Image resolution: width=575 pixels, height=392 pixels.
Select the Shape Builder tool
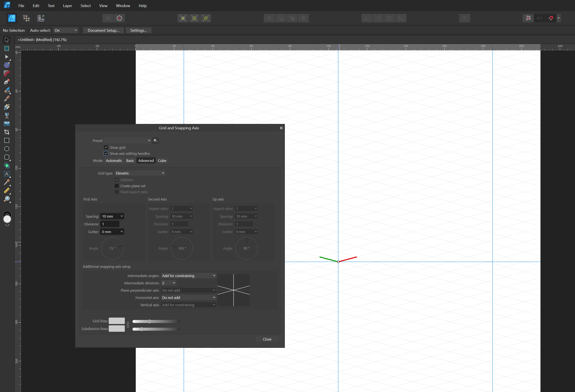coord(7,166)
